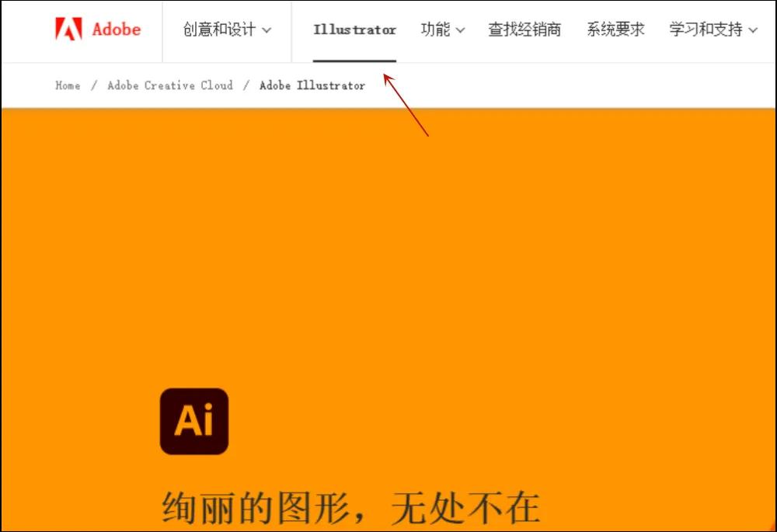
Task: Open the Adobe Creative Cloud breadcrumb link
Action: tap(169, 85)
